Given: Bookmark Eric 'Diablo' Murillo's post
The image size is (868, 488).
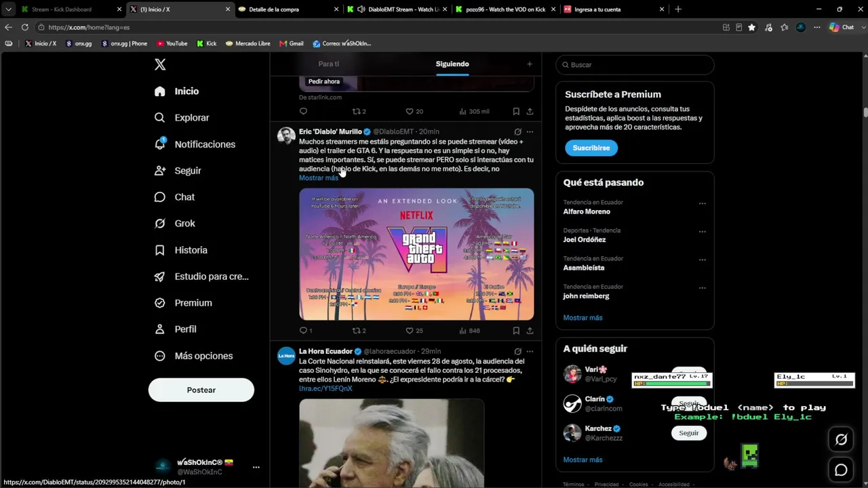Looking at the screenshot, I should tap(516, 331).
